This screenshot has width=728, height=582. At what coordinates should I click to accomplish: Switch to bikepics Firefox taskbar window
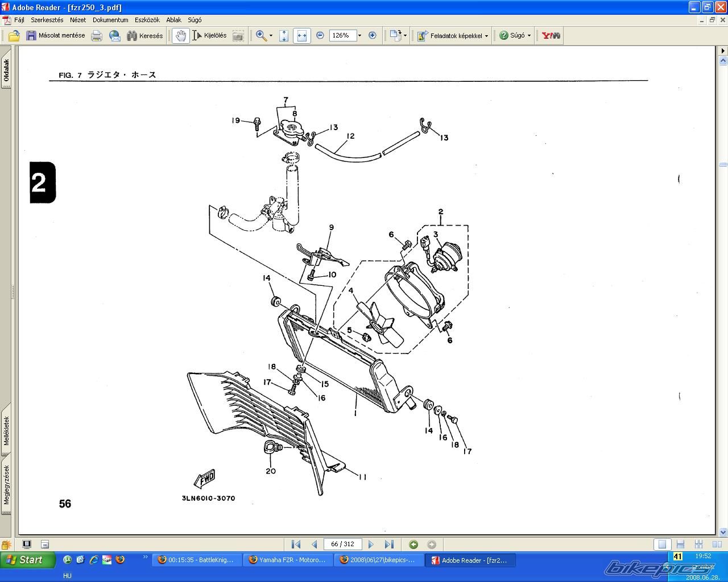[379, 560]
